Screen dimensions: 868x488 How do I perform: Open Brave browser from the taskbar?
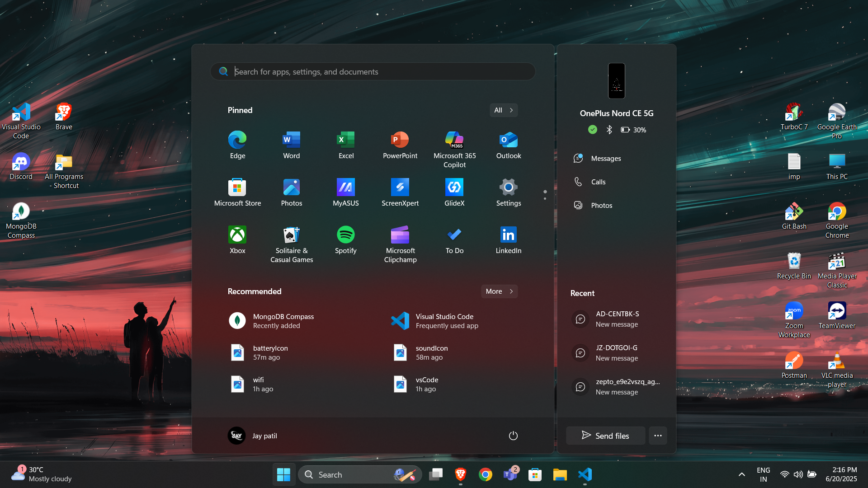pos(461,474)
